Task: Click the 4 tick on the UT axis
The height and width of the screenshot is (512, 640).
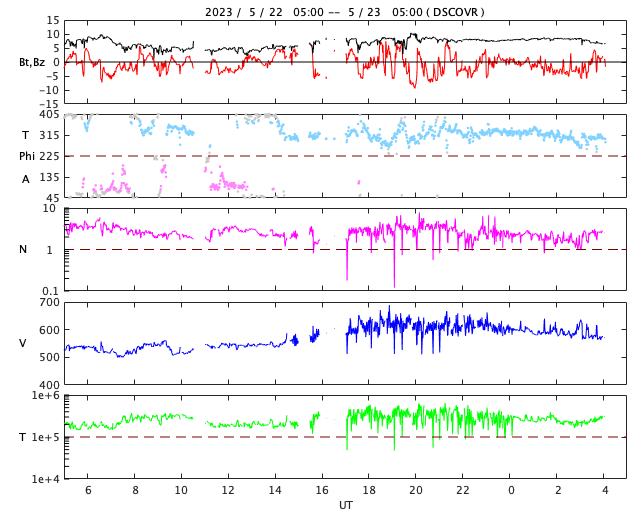Action: 604,490
